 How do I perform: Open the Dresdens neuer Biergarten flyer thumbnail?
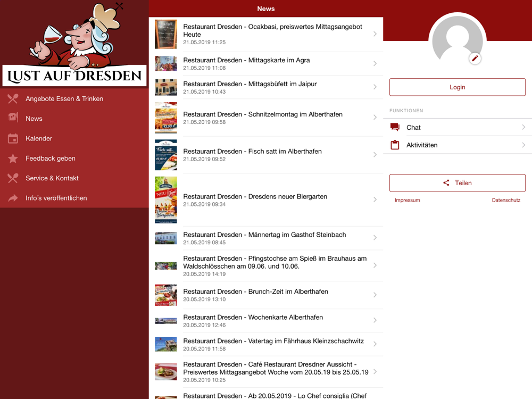pyautogui.click(x=166, y=200)
